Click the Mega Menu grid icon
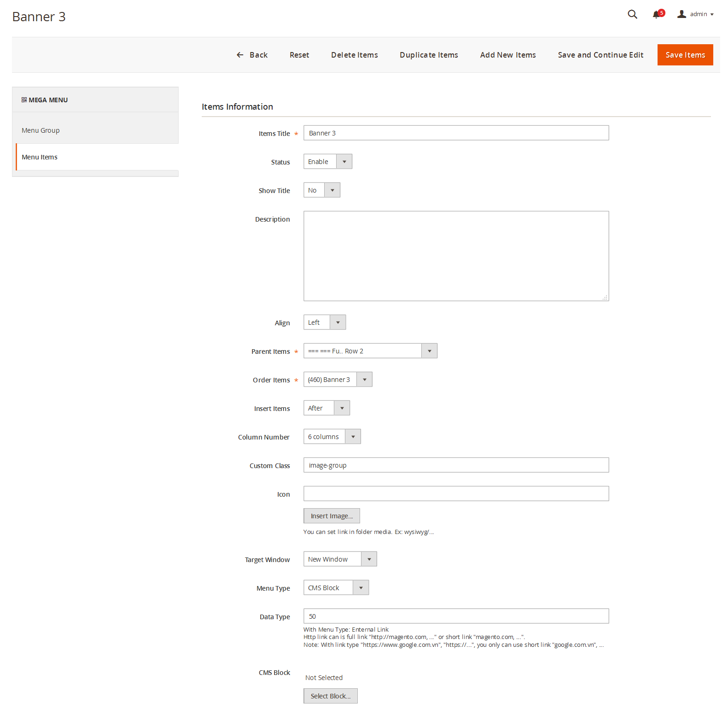Image resolution: width=728 pixels, height=727 pixels. point(24,100)
